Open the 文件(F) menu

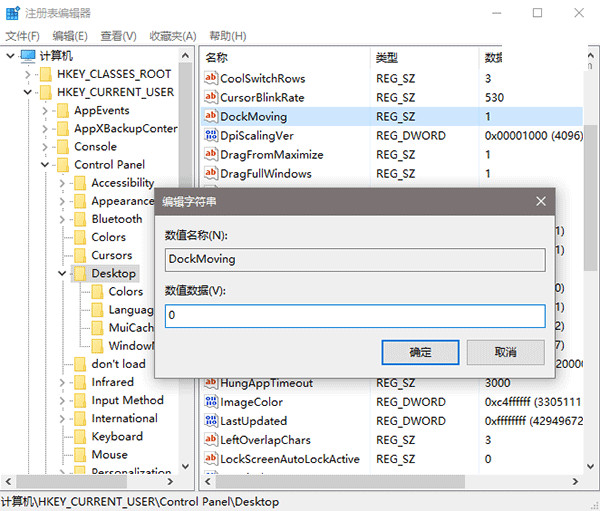pos(22,36)
